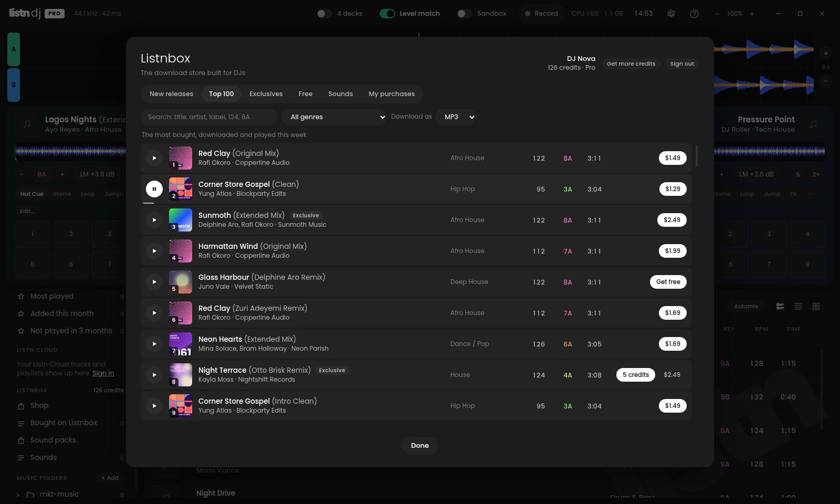Screen dimensions: 840x504
Task: Click the track list scrollbar
Action: 697,156
